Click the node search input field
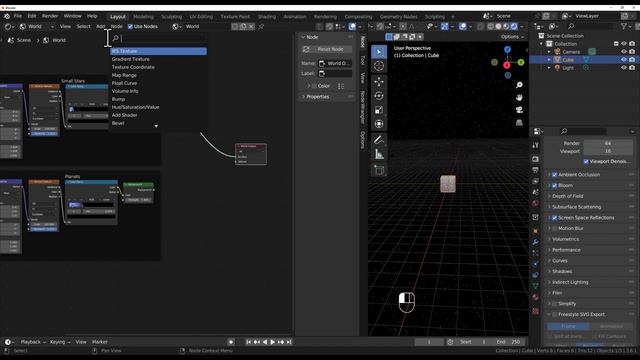This screenshot has height=360, width=640. pyautogui.click(x=158, y=38)
